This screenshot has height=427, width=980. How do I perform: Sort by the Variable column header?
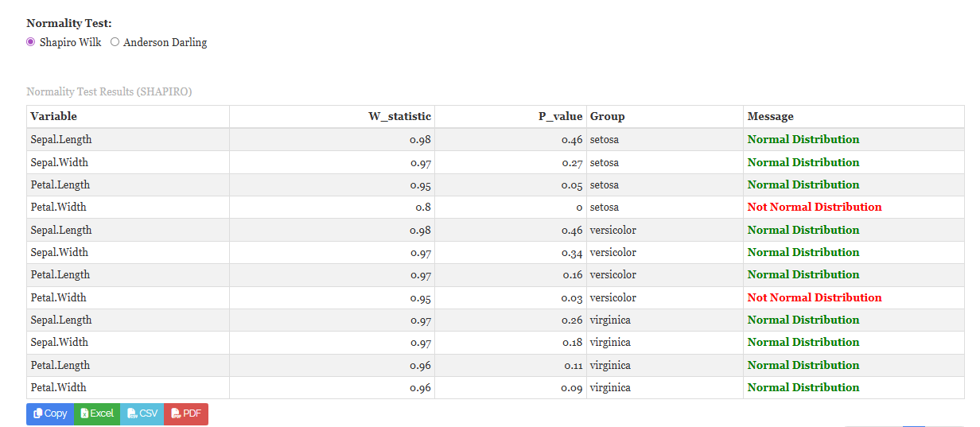click(x=128, y=116)
